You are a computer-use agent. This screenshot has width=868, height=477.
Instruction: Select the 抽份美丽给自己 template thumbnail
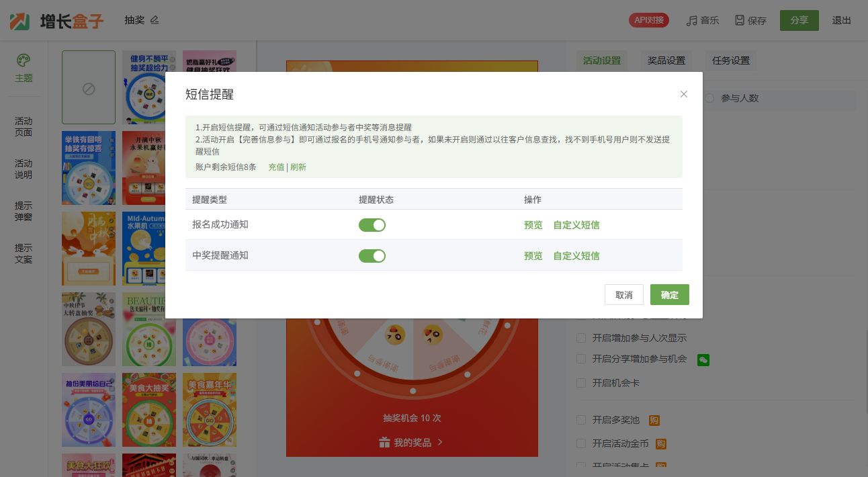[x=89, y=410]
